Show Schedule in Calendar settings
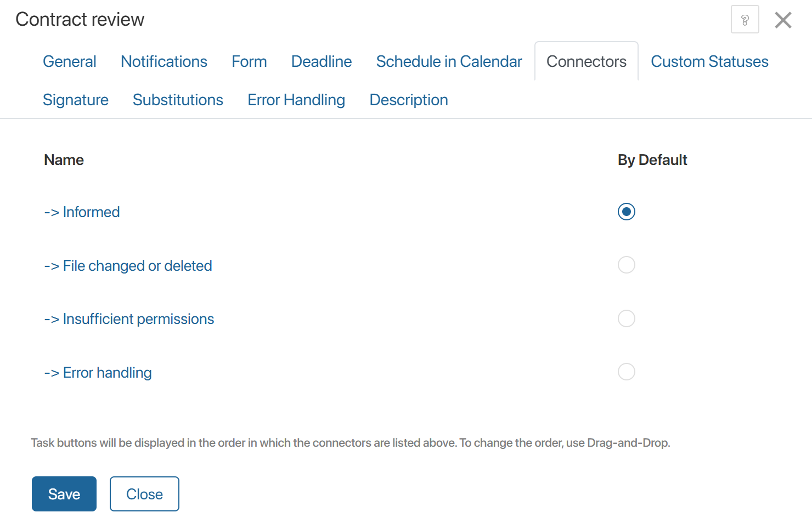 [449, 61]
